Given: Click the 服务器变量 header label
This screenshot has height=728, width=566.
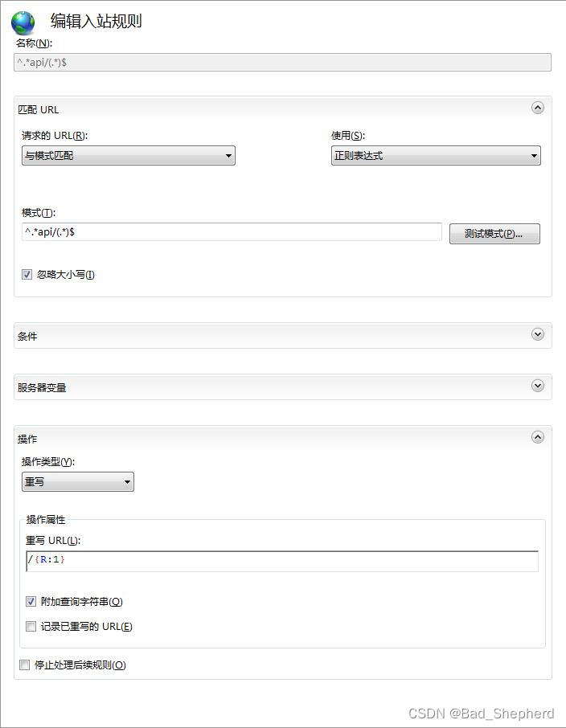Looking at the screenshot, I should click(42, 388).
